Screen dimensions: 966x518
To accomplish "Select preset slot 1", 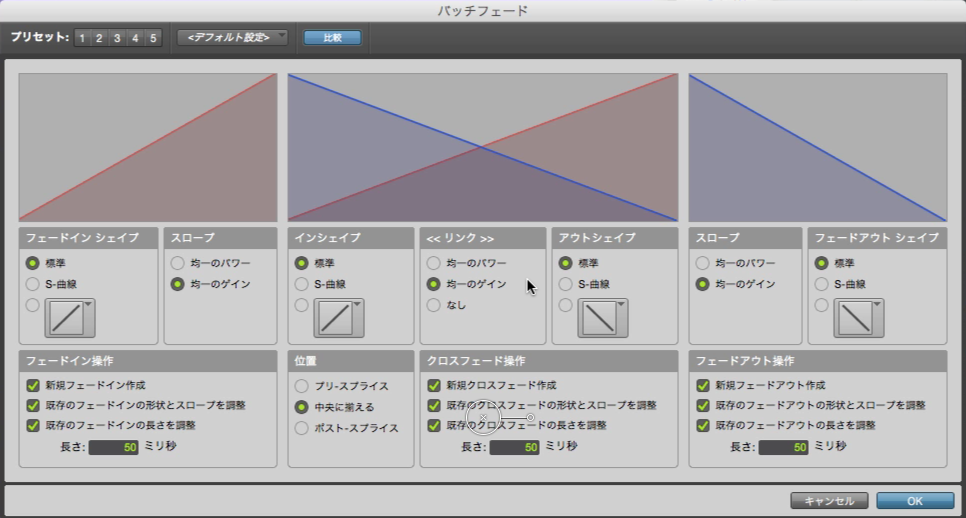I will click(x=82, y=38).
